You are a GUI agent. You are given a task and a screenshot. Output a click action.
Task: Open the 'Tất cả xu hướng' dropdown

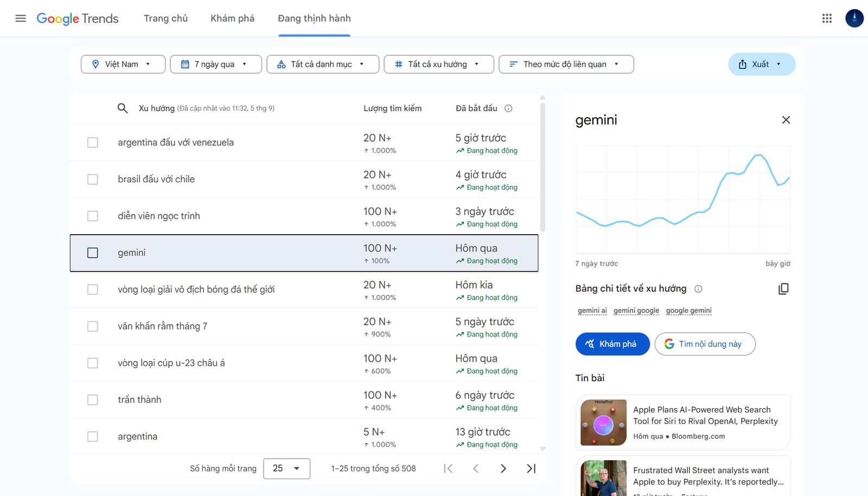pos(439,64)
